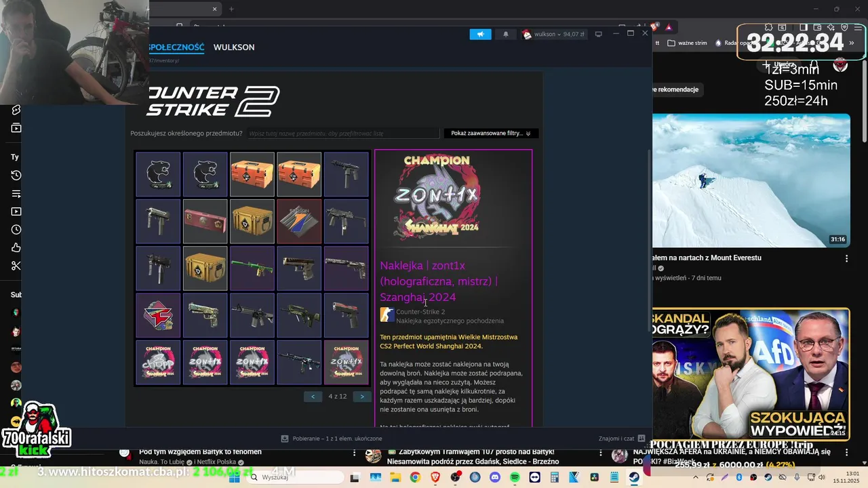Select the highlighted zont1x sticker in grid
The image size is (868, 488).
tap(347, 363)
